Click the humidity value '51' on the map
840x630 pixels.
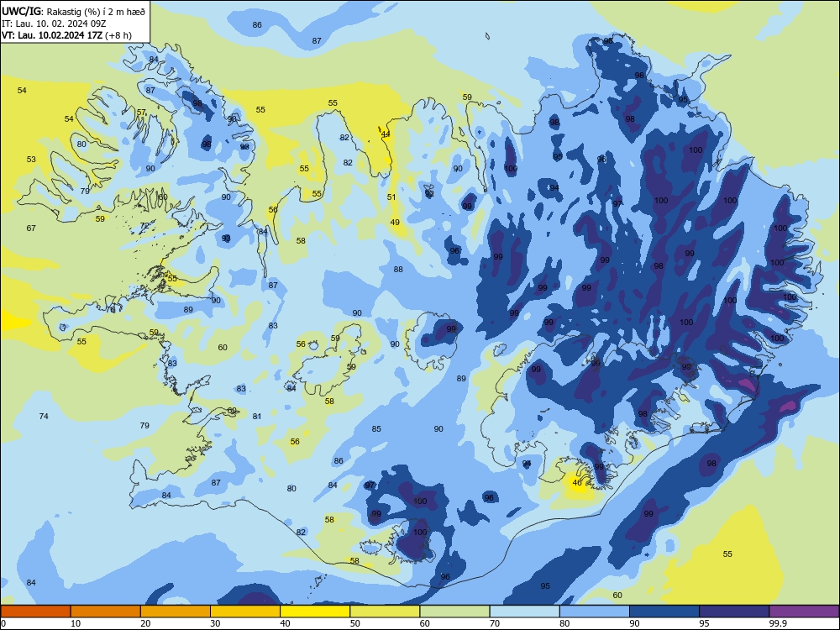tap(391, 197)
